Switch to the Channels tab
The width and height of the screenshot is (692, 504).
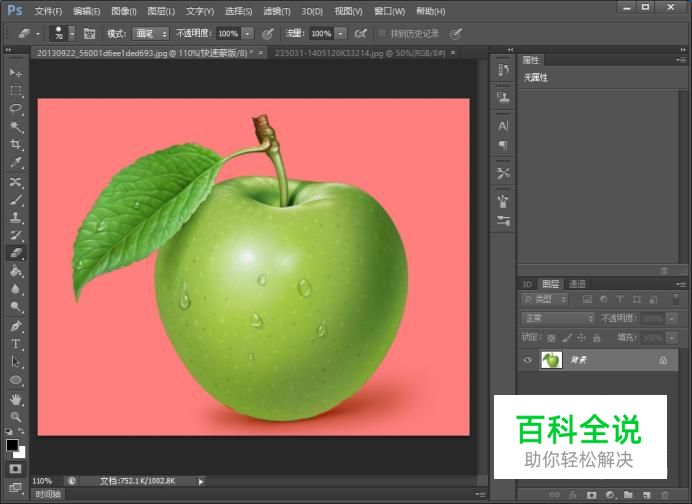coord(577,284)
